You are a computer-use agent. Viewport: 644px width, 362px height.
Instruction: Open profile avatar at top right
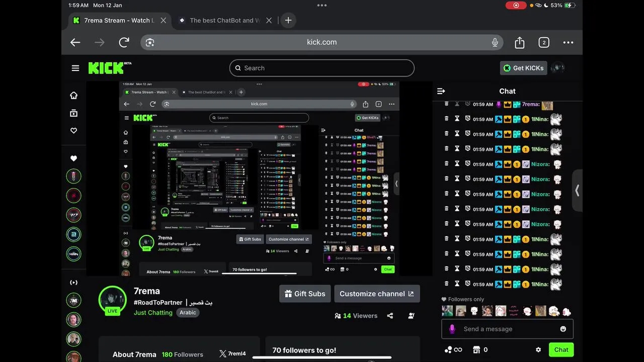(x=557, y=68)
